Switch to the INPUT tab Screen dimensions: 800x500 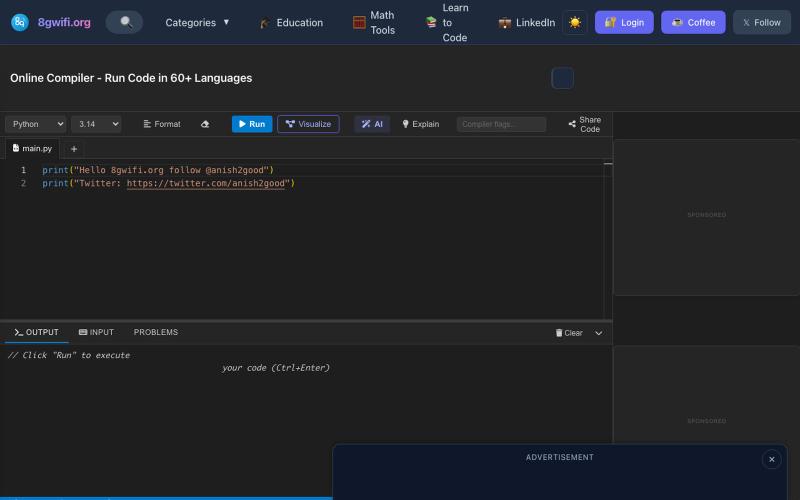(96, 332)
